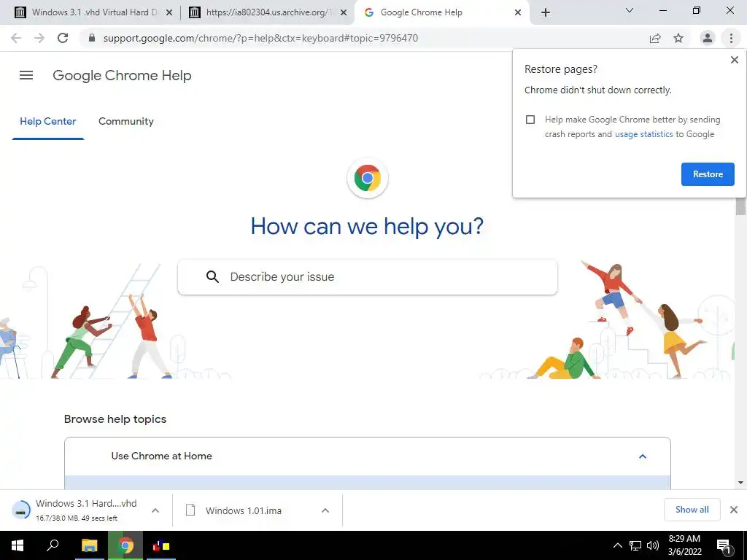Click the page scrollbar thumb
This screenshot has width=747, height=560.
[x=740, y=206]
